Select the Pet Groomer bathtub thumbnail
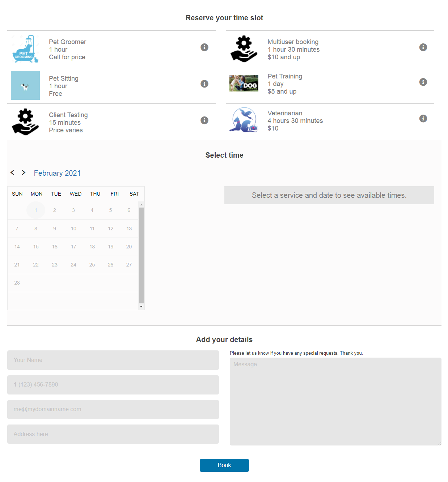448x482 pixels. click(25, 49)
